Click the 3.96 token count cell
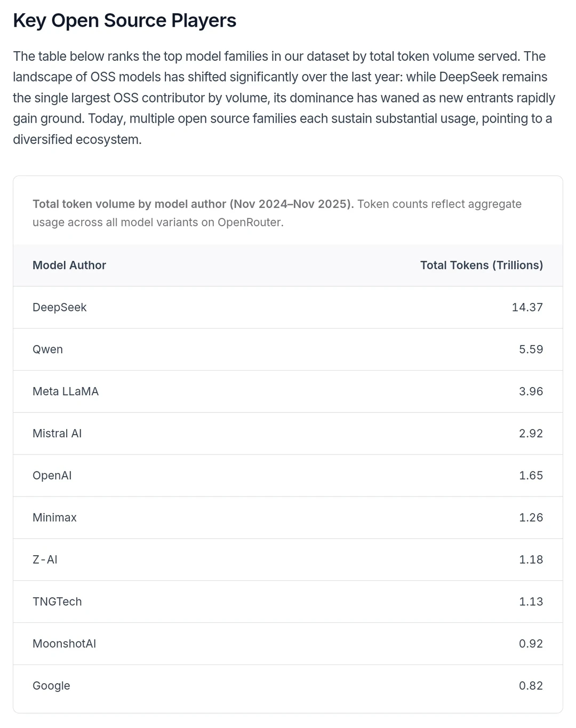The image size is (576, 728). click(x=531, y=391)
